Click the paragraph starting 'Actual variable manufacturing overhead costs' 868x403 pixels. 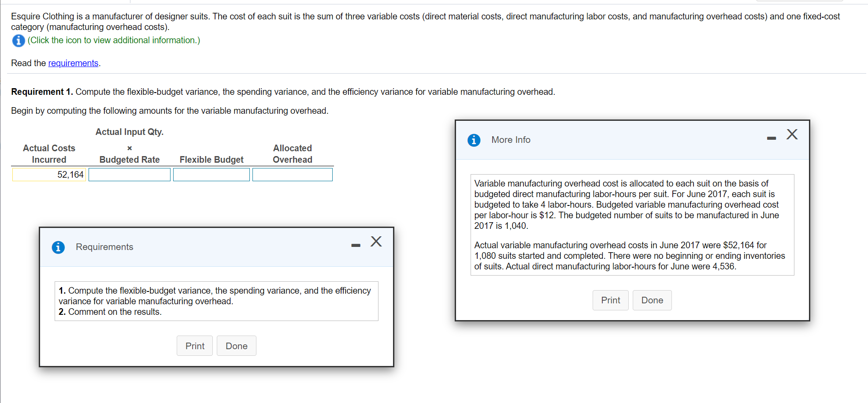tap(630, 256)
